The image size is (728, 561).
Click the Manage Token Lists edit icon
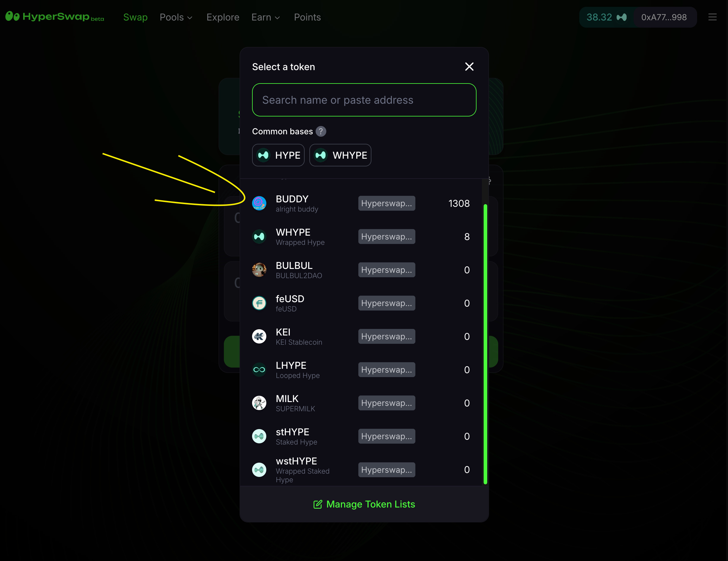coord(318,504)
